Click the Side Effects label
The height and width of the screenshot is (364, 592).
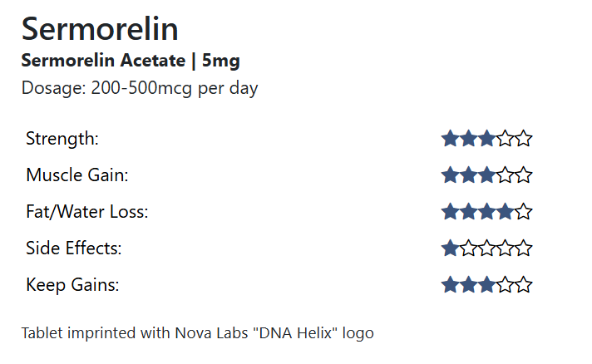tap(74, 248)
